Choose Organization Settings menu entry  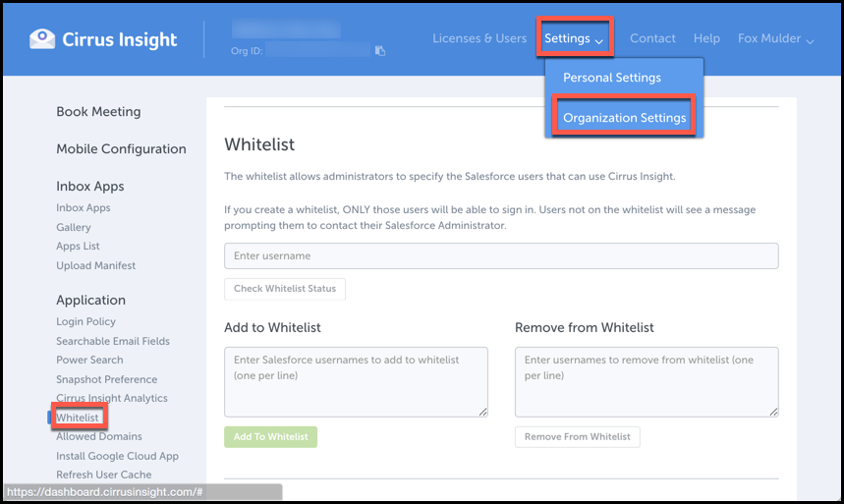pyautogui.click(x=624, y=118)
